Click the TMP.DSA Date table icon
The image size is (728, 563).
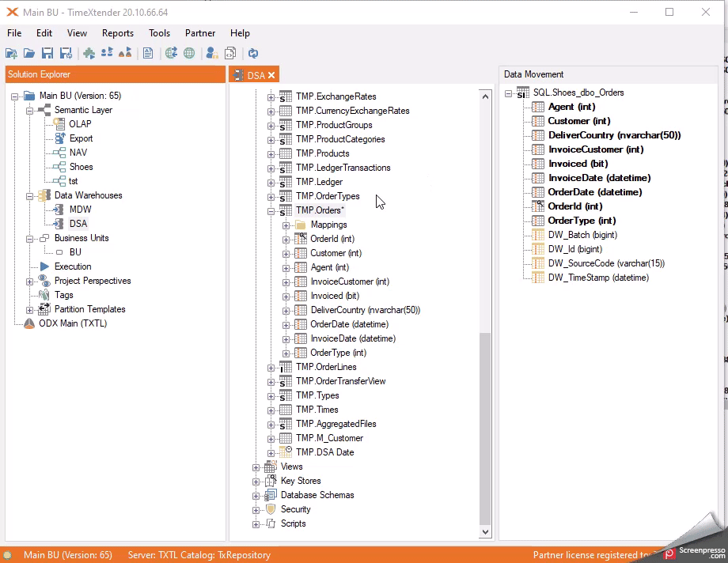coord(286,452)
